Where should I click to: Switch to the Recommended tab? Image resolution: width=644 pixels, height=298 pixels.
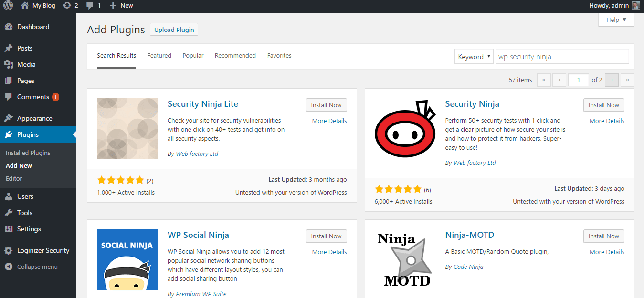235,56
